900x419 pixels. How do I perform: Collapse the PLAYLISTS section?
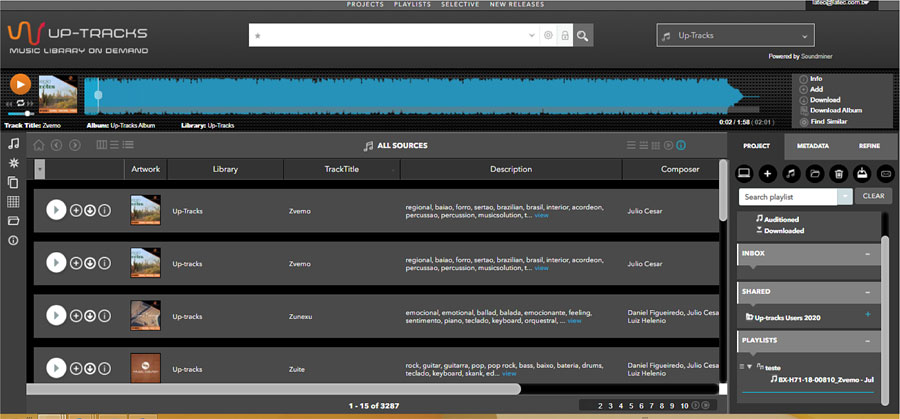point(867,341)
